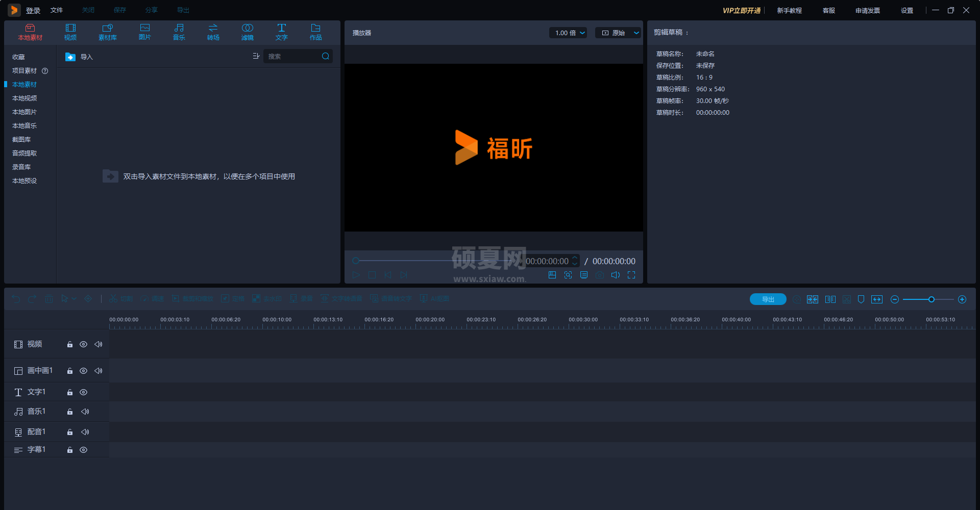980x510 pixels.
Task: Select 收藏 in the left sidebar
Action: pos(18,57)
